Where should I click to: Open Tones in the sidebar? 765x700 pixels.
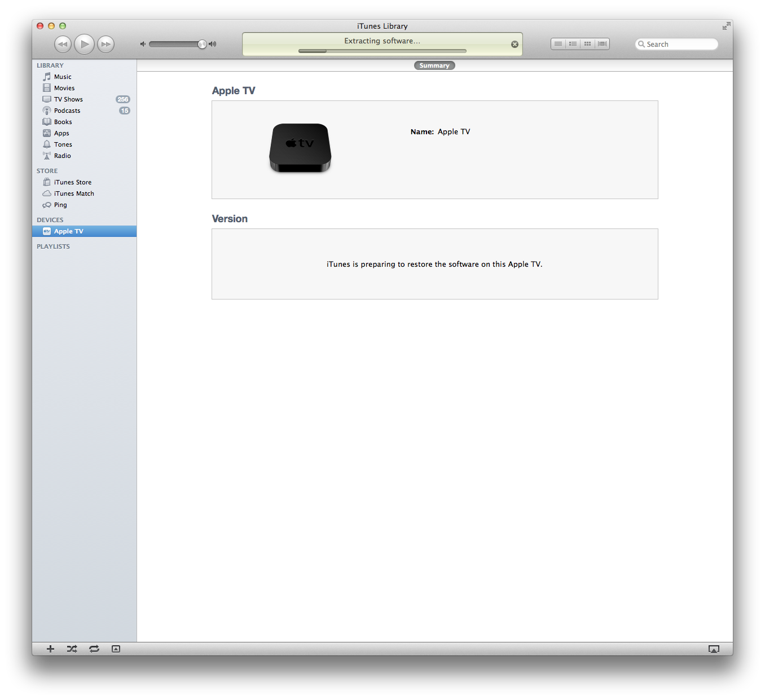coord(84,144)
